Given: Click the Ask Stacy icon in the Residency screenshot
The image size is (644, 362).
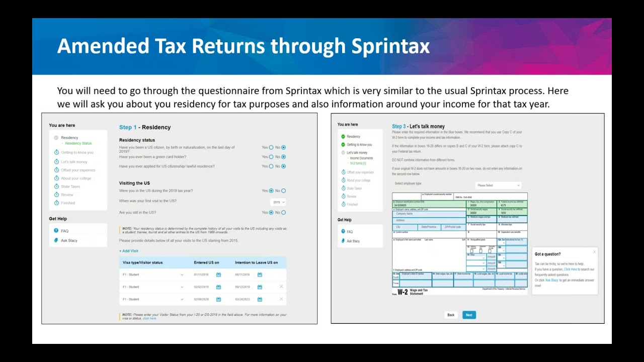Looking at the screenshot, I should coord(56,240).
